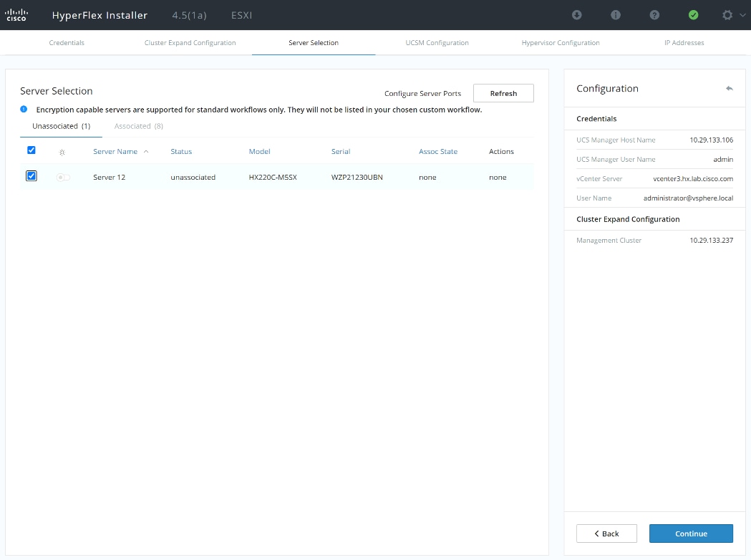The image size is (751, 560).
Task: Click the green status check icon
Action: coord(693,15)
